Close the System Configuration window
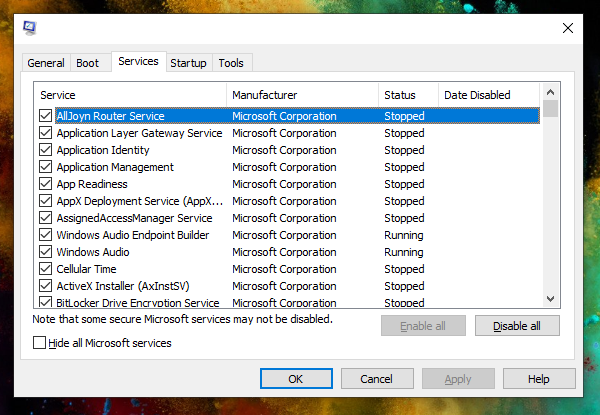The width and height of the screenshot is (600, 415). pyautogui.click(x=569, y=28)
